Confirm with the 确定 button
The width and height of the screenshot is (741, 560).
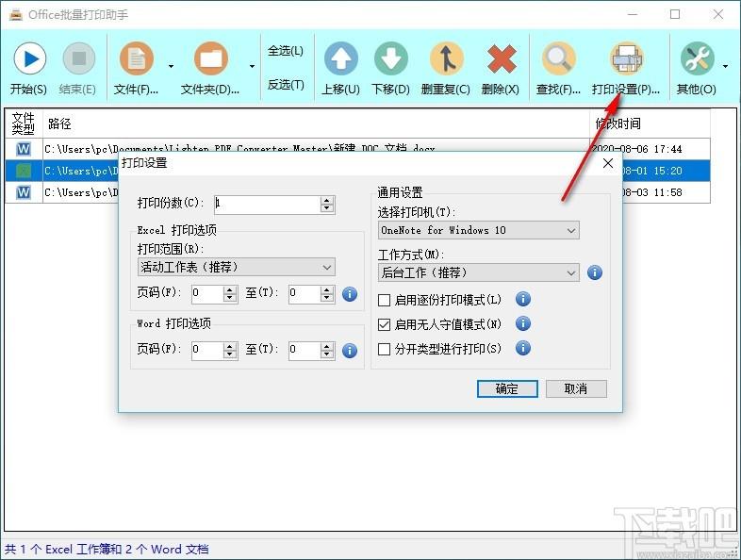click(x=507, y=389)
